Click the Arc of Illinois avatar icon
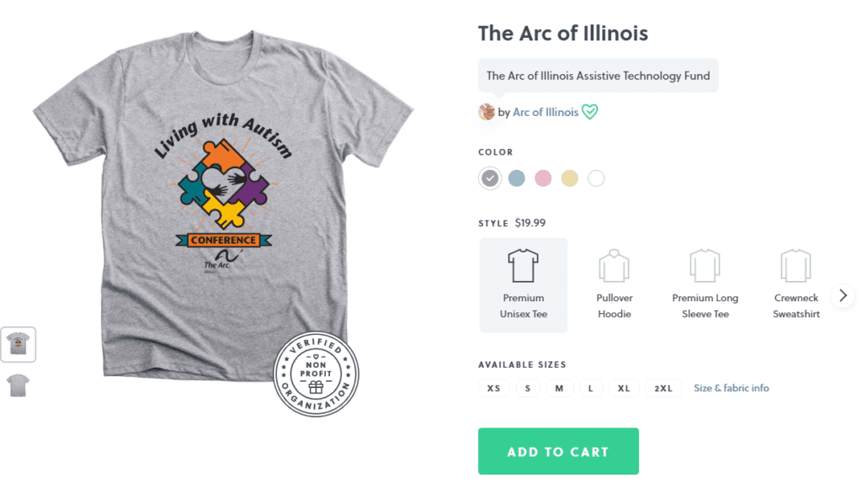The width and height of the screenshot is (862, 504). tap(487, 112)
